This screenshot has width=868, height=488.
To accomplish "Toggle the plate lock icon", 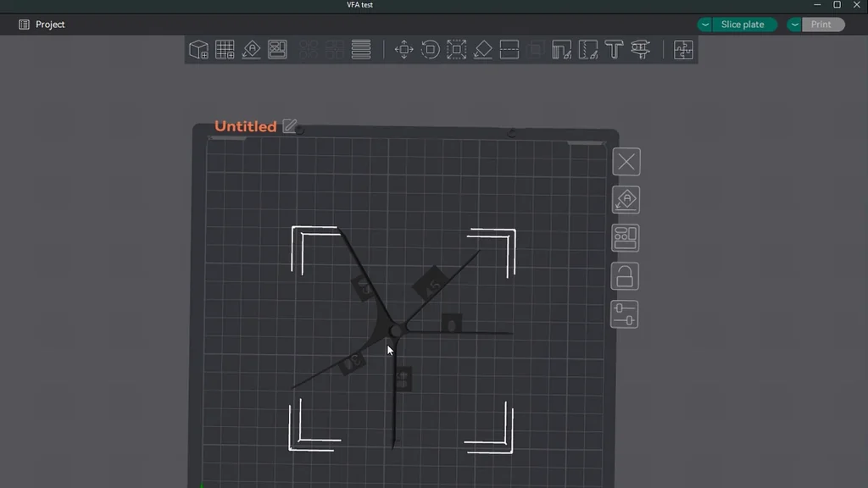I will (x=625, y=276).
